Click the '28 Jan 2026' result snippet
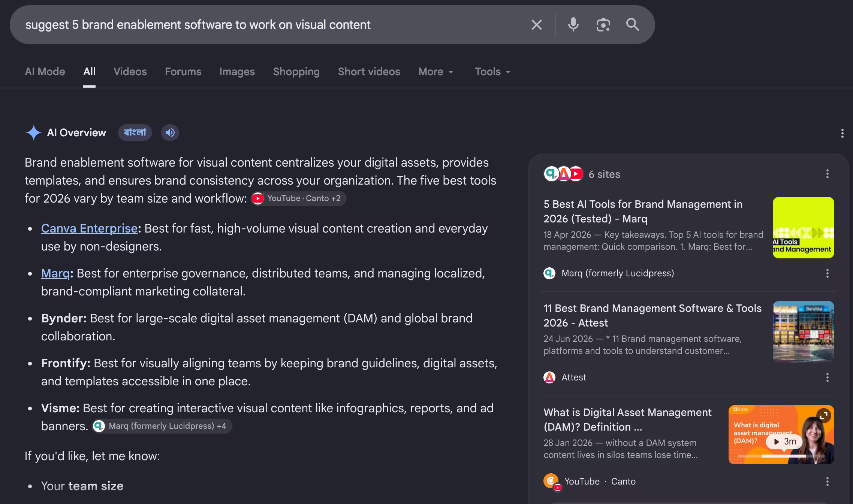Viewport: 853px width, 504px height. 621,449
